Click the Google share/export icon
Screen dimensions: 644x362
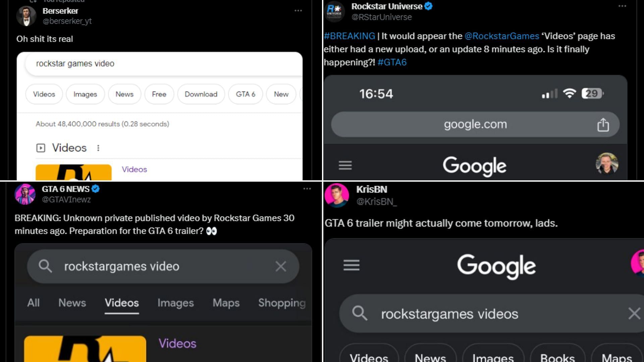click(x=604, y=124)
